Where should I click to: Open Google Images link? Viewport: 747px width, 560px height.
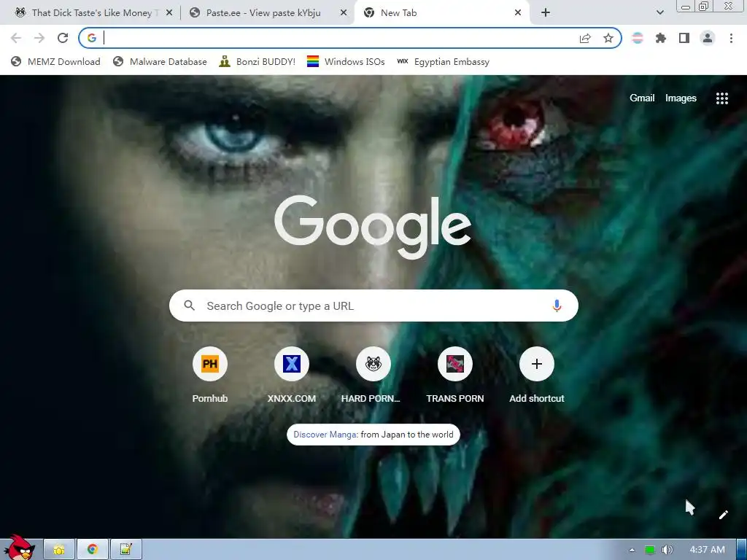681,98
